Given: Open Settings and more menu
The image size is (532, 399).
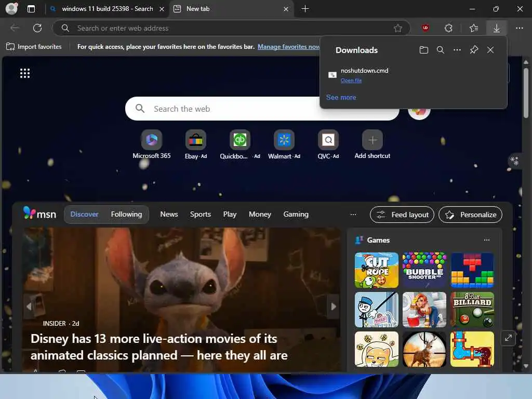Looking at the screenshot, I should point(519,28).
